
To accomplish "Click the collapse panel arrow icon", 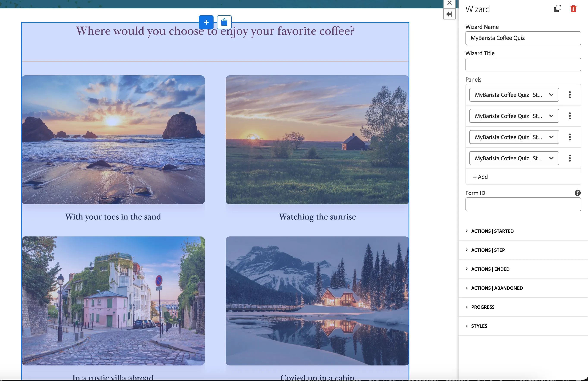I will tap(449, 14).
